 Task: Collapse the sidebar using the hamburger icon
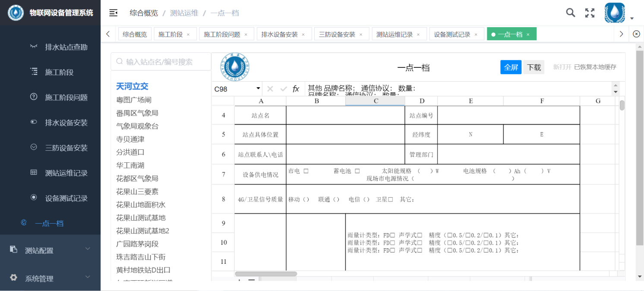coord(113,13)
